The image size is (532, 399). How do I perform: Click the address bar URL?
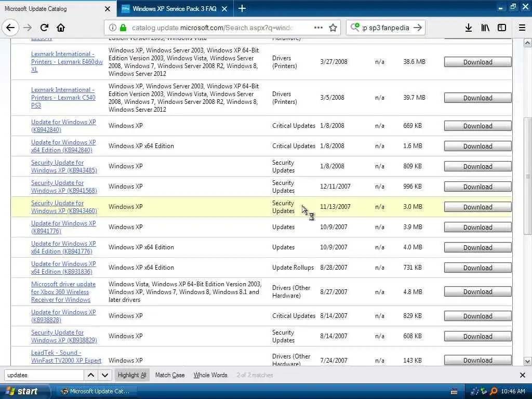[x=212, y=28]
